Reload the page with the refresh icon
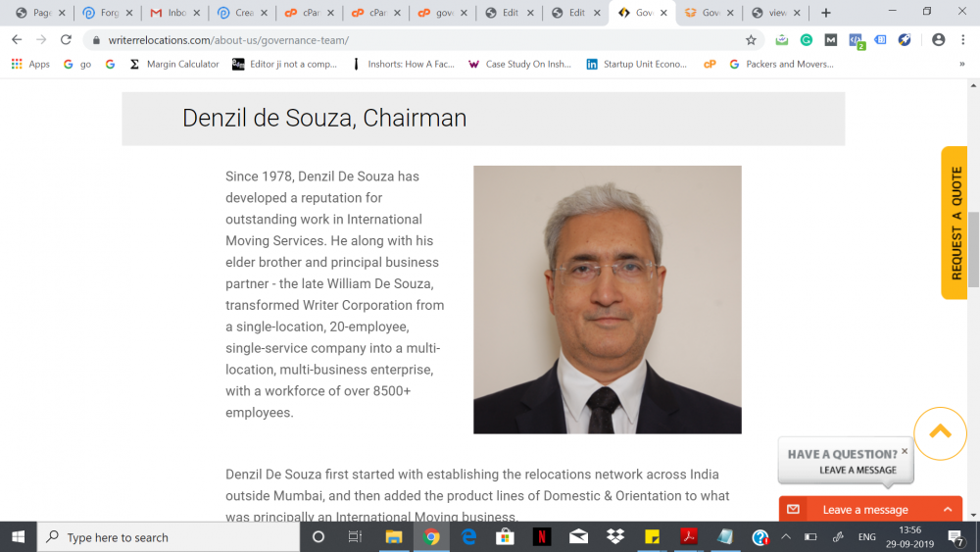Viewport: 980px width, 552px height. coord(66,40)
